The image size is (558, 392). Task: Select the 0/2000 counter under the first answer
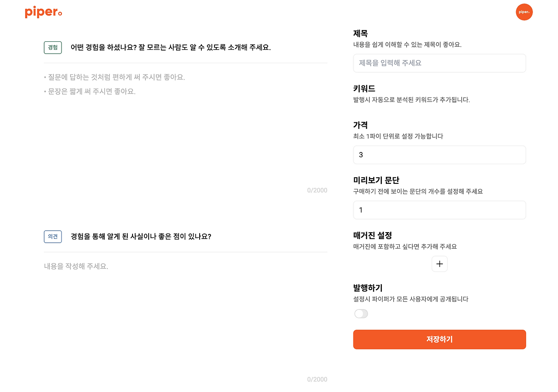click(317, 190)
